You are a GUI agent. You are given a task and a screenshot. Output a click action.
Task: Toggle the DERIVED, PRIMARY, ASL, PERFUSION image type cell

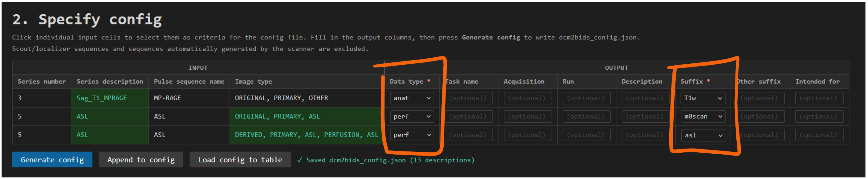coord(306,135)
